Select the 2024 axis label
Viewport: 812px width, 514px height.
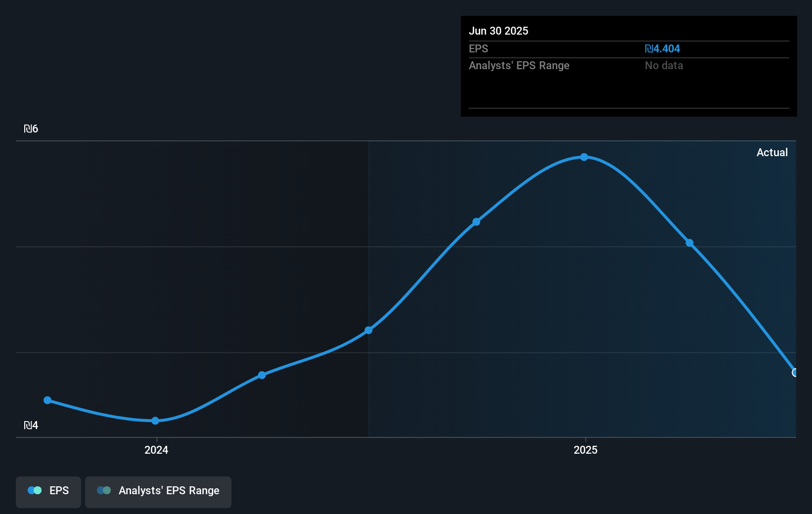(156, 450)
